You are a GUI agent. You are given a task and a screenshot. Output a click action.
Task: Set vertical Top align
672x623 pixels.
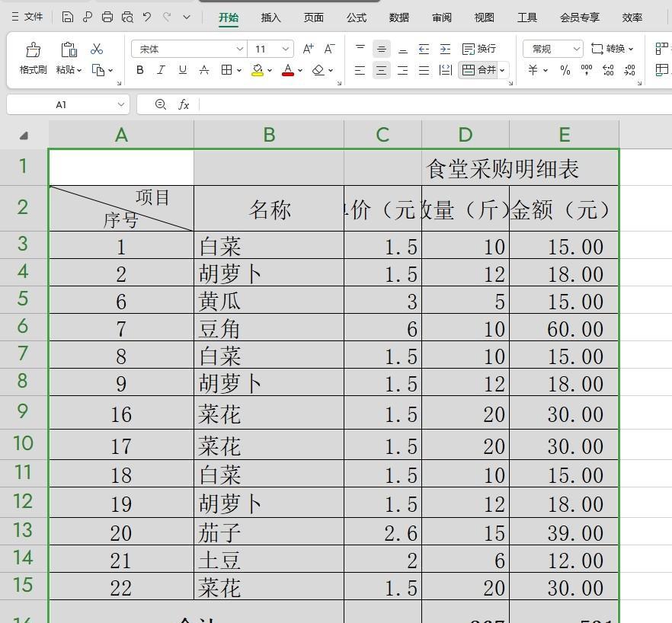(360, 49)
